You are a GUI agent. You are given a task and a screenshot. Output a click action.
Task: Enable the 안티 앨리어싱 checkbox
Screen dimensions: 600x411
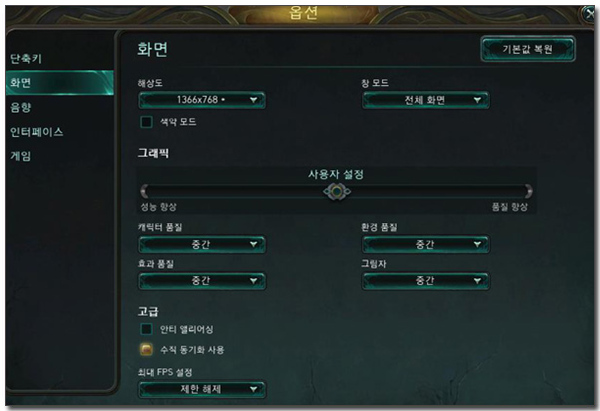pos(146,329)
